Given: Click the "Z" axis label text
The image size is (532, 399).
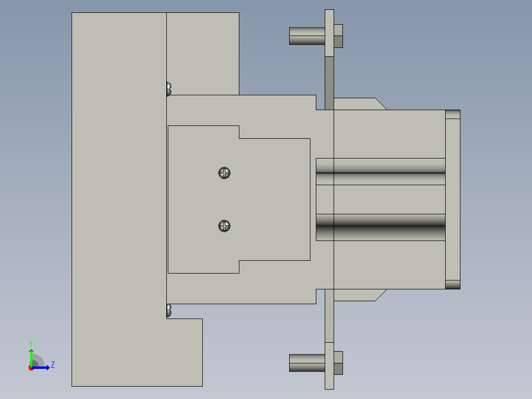Looking at the screenshot, I should click(53, 365).
